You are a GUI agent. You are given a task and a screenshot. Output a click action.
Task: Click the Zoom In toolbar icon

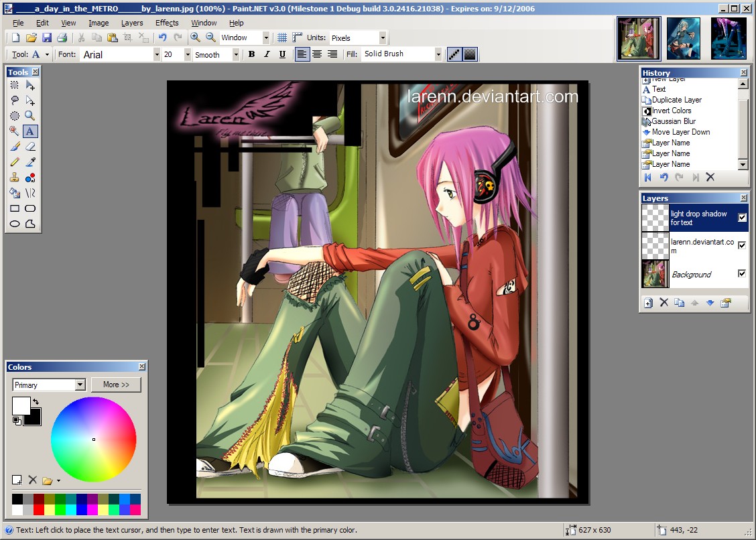[x=195, y=38]
